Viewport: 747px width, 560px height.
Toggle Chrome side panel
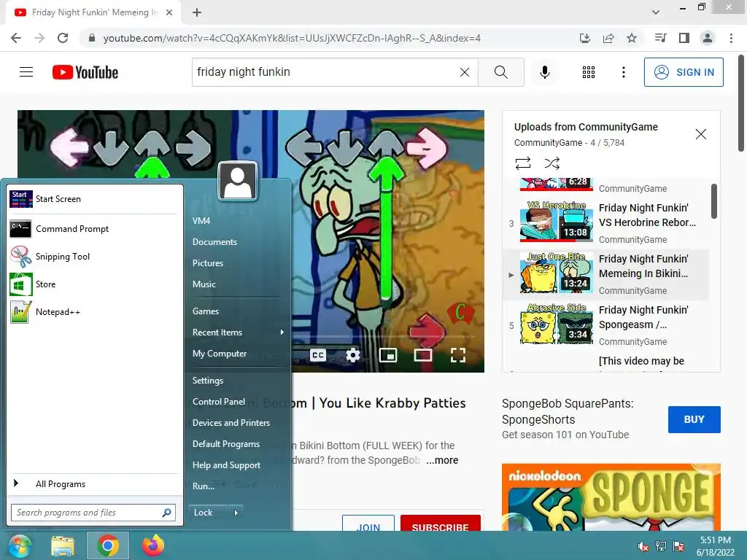[684, 38]
